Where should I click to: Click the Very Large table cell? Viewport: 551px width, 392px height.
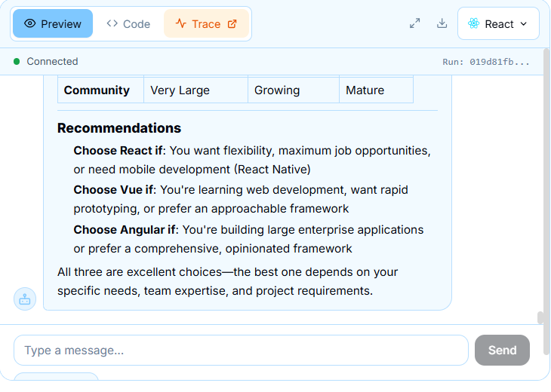pos(195,90)
